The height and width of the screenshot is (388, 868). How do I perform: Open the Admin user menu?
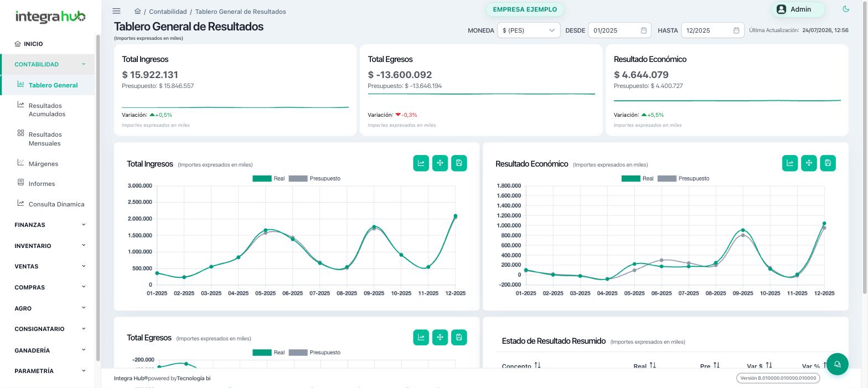[x=798, y=9]
